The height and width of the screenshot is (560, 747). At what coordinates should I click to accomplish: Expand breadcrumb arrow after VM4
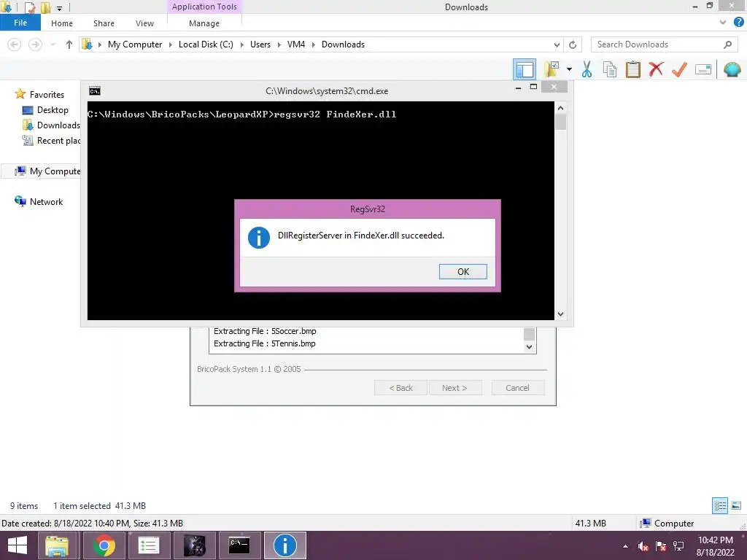(314, 44)
